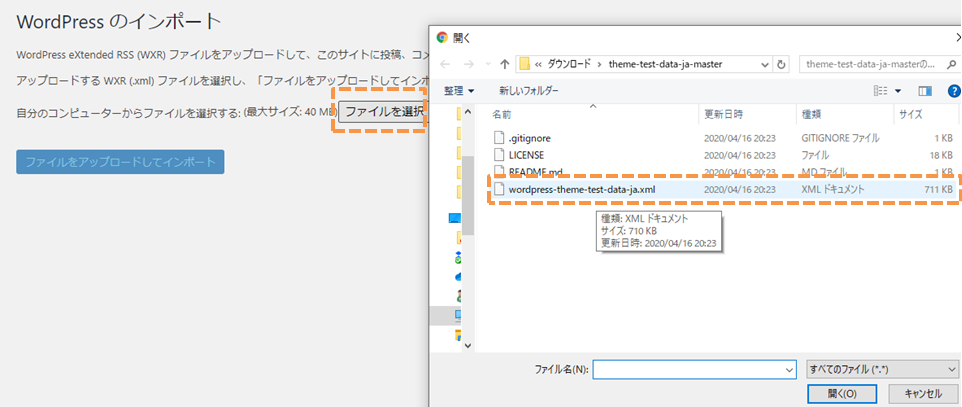Click the LICENSE file icon

pyautogui.click(x=499, y=155)
